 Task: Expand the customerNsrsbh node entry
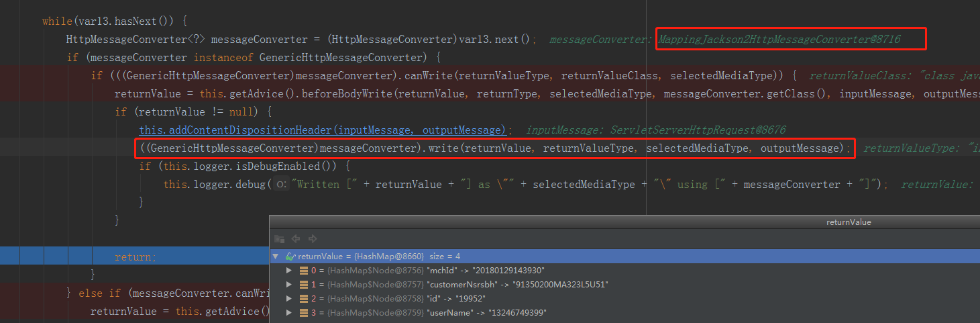[289, 285]
